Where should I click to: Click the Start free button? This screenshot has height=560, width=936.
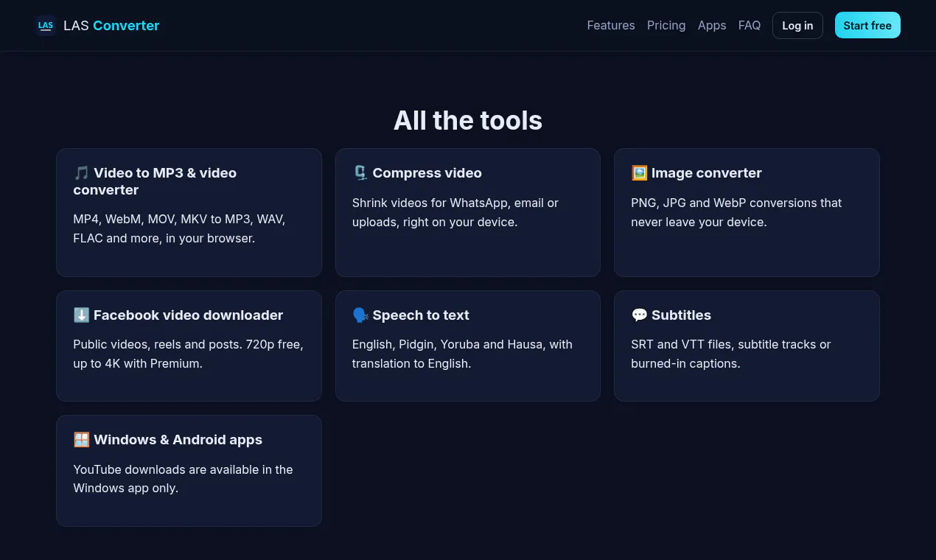tap(867, 25)
